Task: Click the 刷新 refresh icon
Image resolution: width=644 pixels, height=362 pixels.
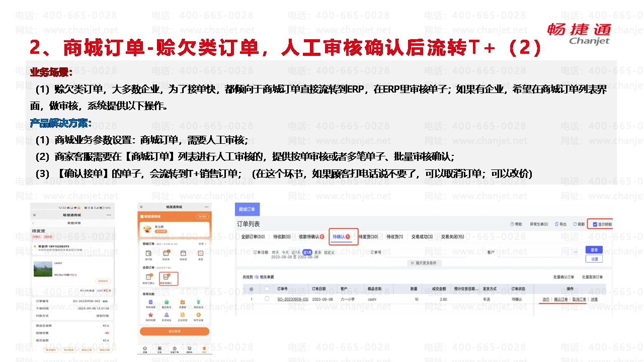Action: click(575, 224)
